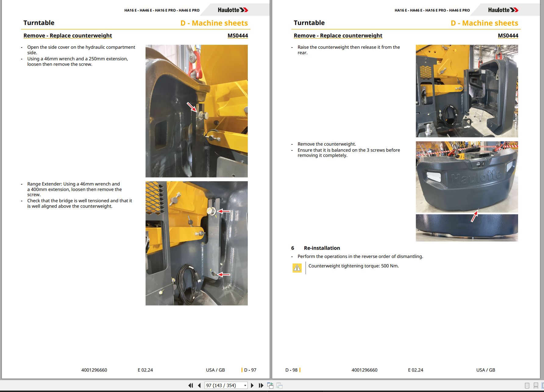Click the next view navigation icon
The height and width of the screenshot is (392, 544).
coord(279,385)
